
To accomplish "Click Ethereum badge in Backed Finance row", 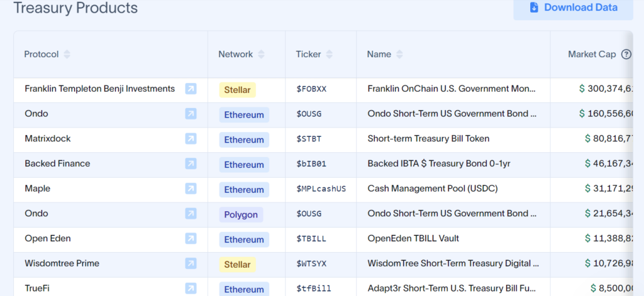I will click(x=244, y=165).
